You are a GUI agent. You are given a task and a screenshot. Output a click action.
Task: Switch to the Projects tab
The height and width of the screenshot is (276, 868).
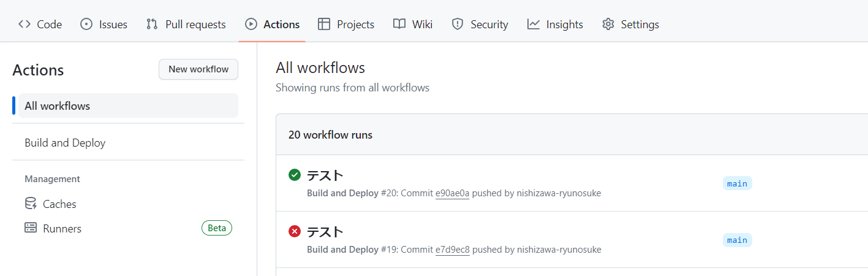point(346,25)
